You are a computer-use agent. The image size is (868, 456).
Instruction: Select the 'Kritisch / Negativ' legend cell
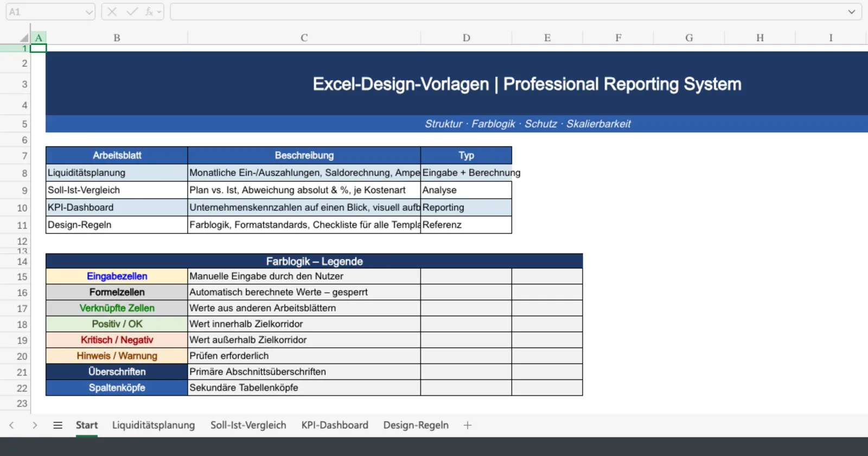click(x=117, y=340)
